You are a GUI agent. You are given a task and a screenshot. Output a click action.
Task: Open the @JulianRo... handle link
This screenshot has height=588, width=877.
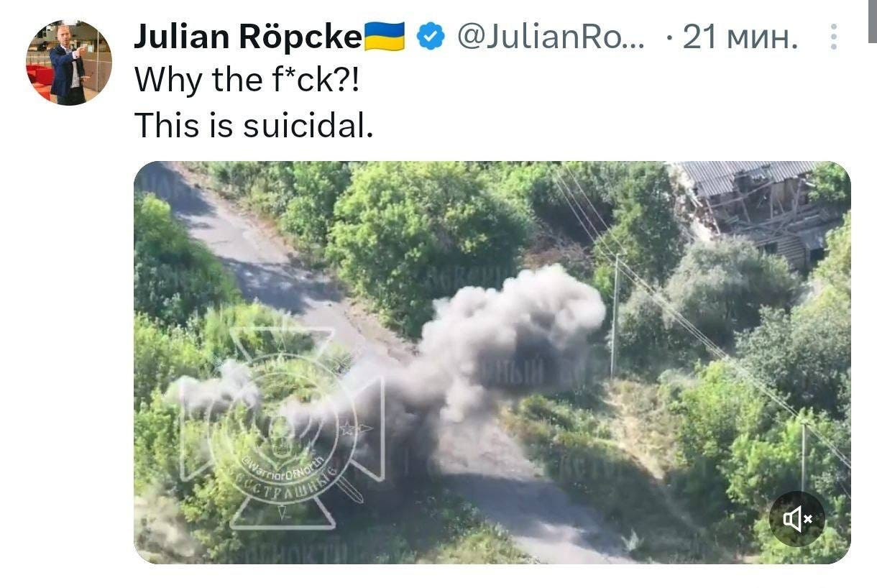click(551, 37)
